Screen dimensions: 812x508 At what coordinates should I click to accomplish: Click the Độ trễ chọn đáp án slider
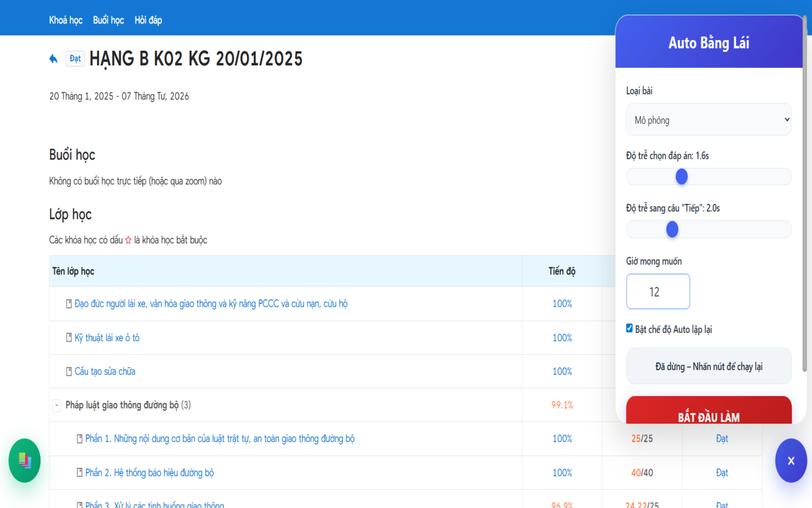(709, 177)
